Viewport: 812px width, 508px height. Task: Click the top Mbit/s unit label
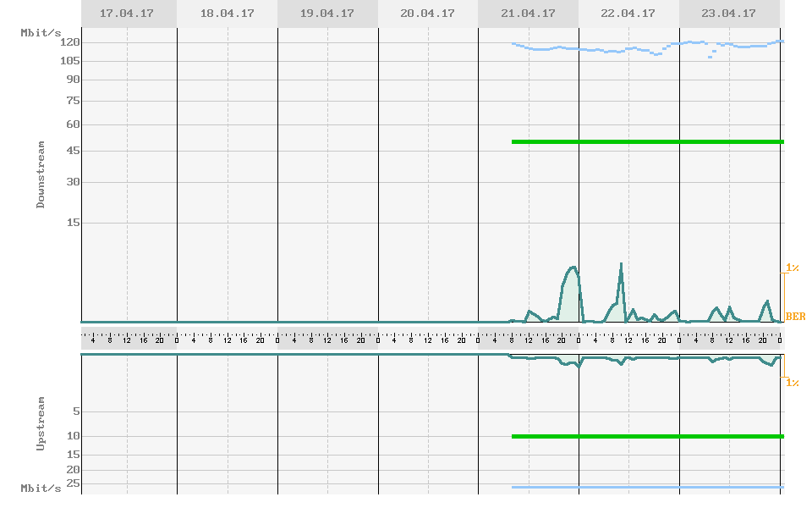tap(41, 32)
